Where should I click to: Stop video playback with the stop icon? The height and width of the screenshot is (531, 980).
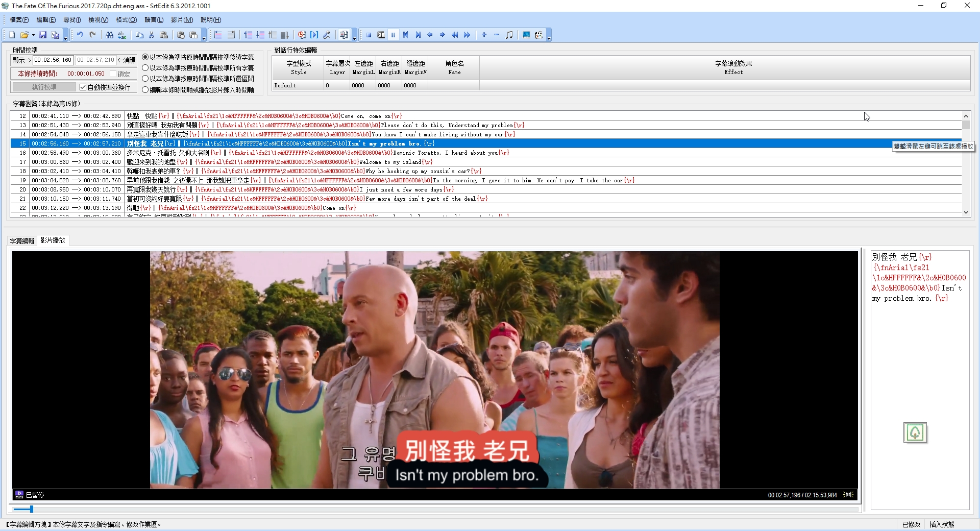click(369, 35)
